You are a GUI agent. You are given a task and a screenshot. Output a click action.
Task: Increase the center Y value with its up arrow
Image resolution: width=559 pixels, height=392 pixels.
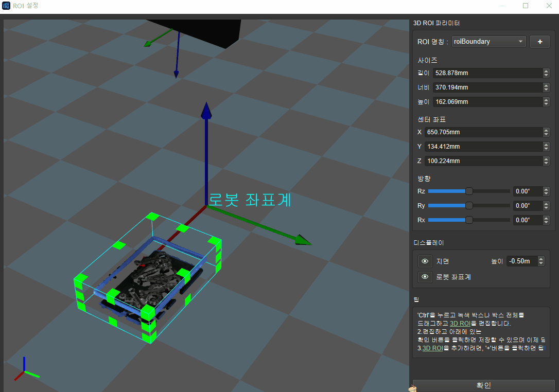(546, 145)
